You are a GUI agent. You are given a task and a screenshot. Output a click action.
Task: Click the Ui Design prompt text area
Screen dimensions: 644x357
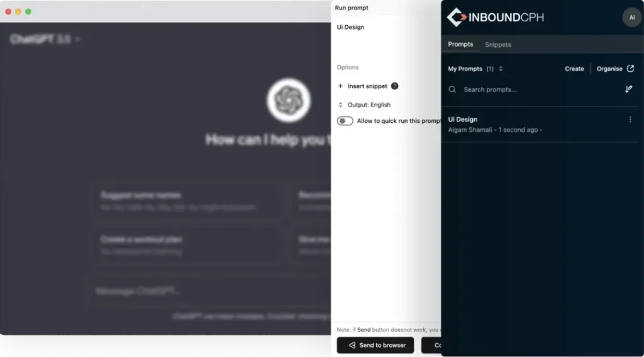[387, 37]
